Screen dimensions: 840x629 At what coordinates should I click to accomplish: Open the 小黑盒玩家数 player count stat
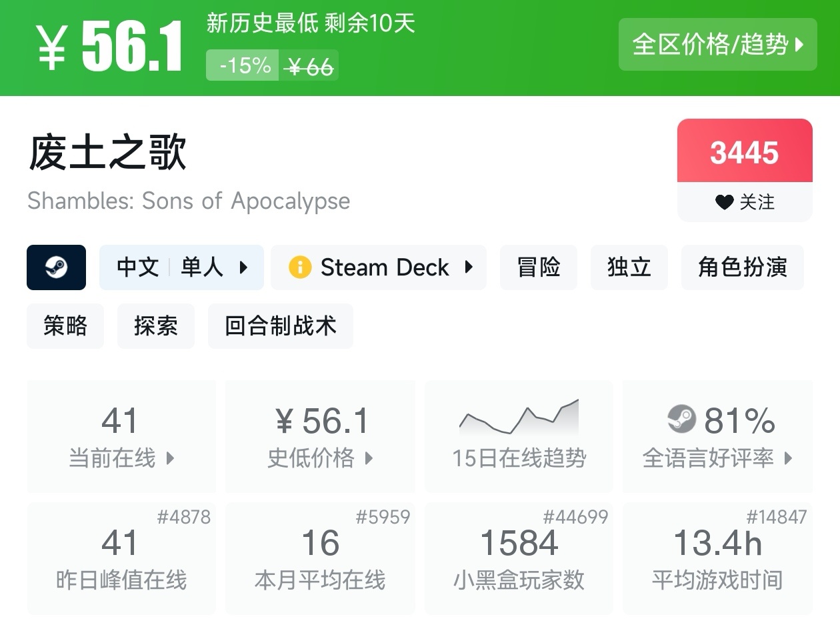tap(519, 559)
